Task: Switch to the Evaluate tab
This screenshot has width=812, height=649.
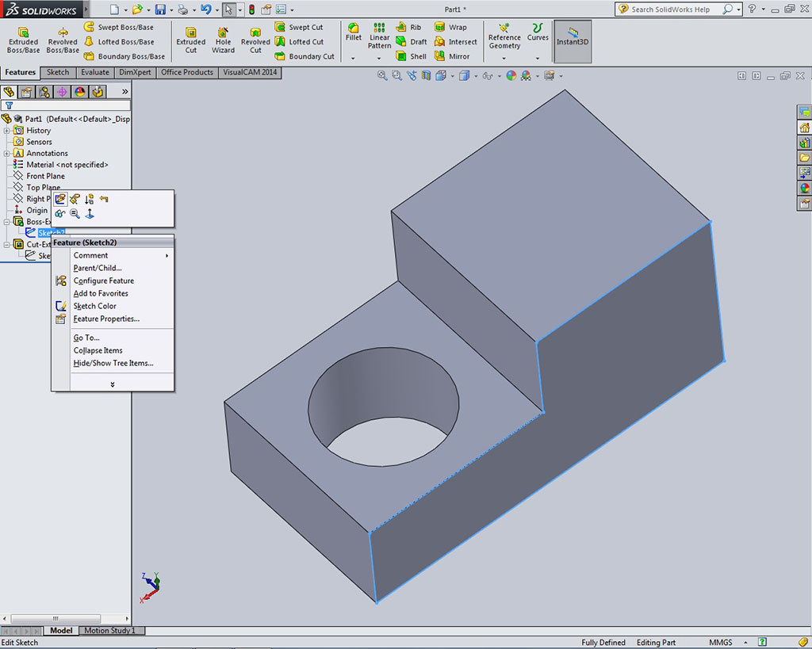Action: pyautogui.click(x=94, y=72)
